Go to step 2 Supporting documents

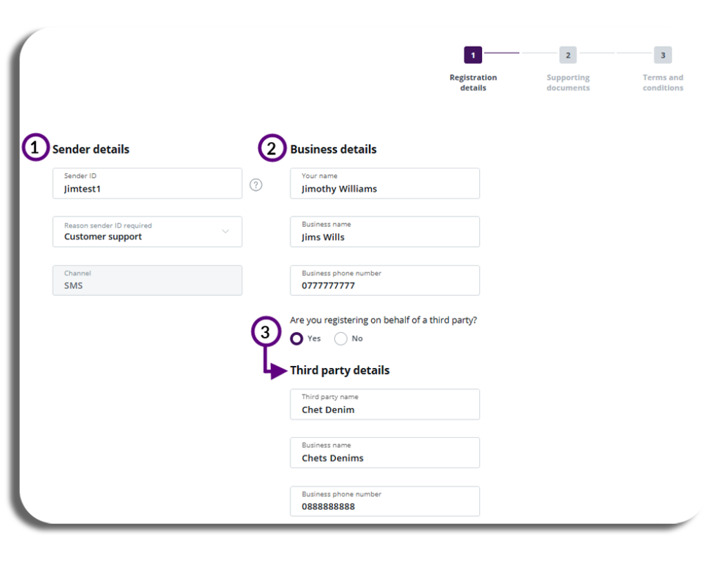pos(568,55)
